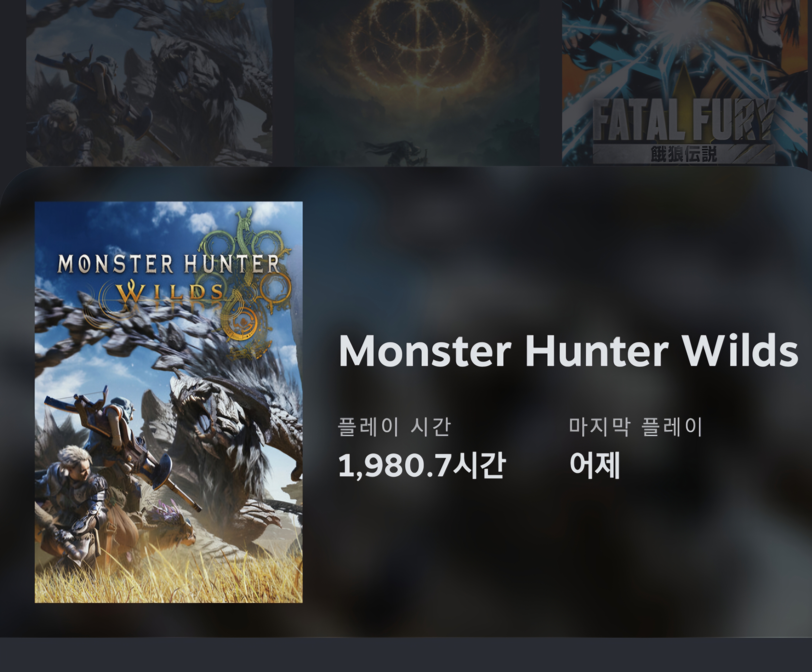Select the Elden Ring game thumbnail

[x=417, y=83]
